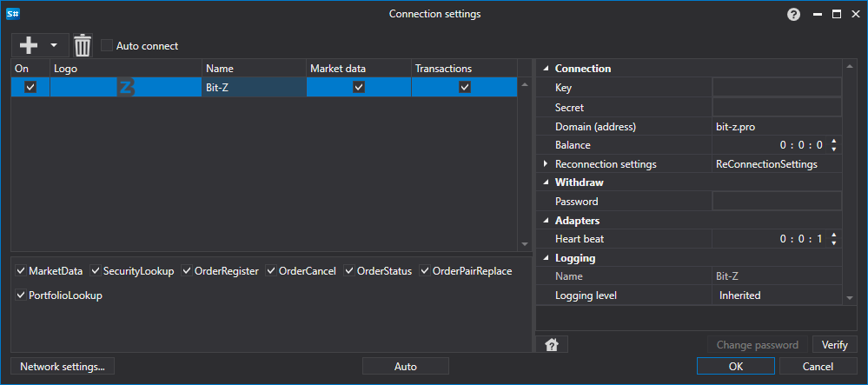Select the Domain (address) property label
This screenshot has height=385, width=868.
click(x=596, y=126)
